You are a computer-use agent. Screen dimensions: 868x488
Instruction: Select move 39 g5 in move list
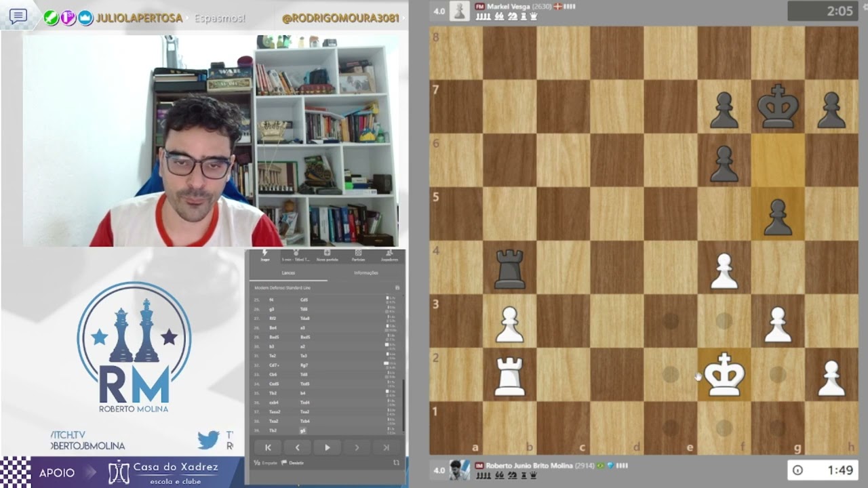click(303, 430)
